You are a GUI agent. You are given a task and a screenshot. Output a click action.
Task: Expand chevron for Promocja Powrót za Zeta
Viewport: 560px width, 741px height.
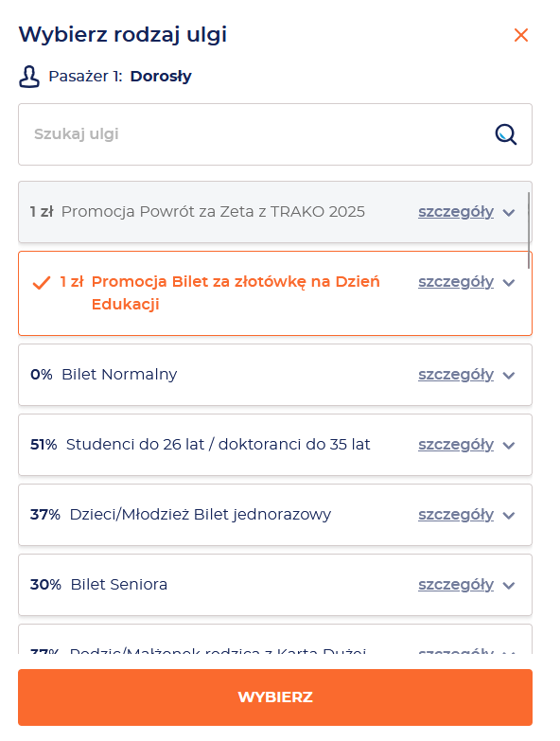(x=509, y=213)
